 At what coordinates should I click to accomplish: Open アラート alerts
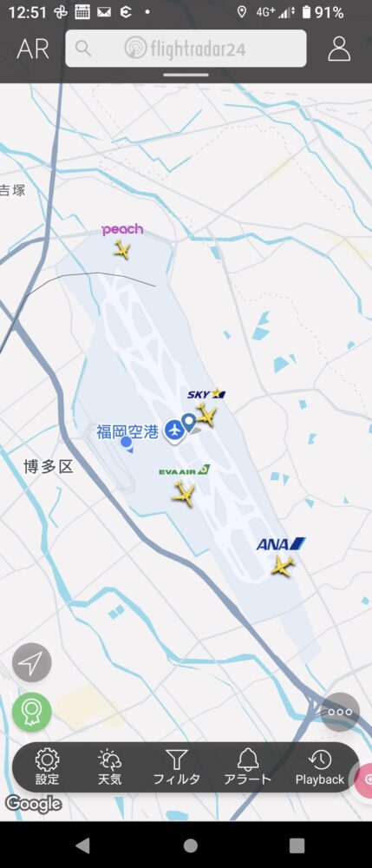(x=248, y=767)
